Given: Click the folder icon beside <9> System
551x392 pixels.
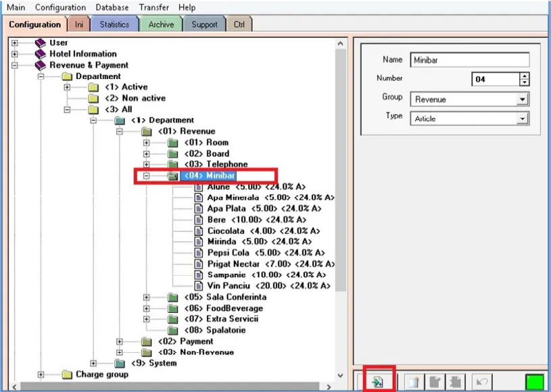Looking at the screenshot, I should 120,363.
